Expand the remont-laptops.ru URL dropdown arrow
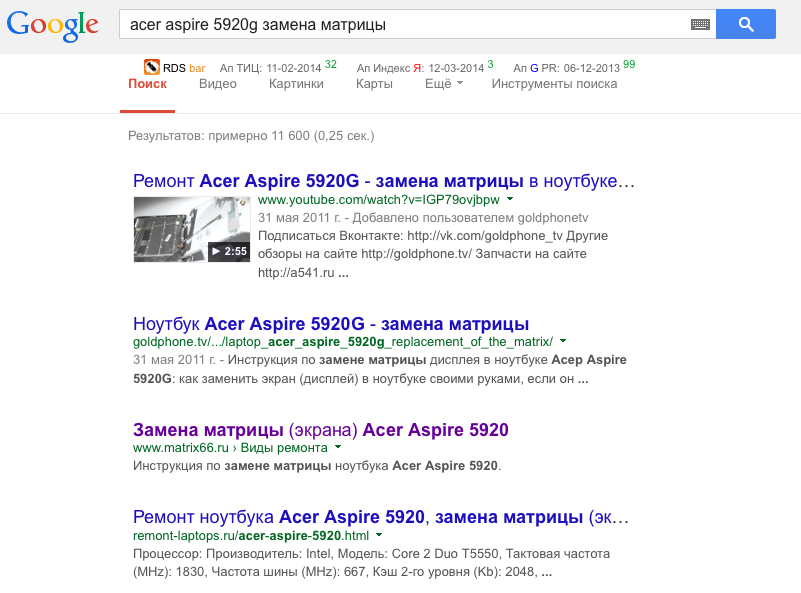The image size is (801, 593). 379,535
